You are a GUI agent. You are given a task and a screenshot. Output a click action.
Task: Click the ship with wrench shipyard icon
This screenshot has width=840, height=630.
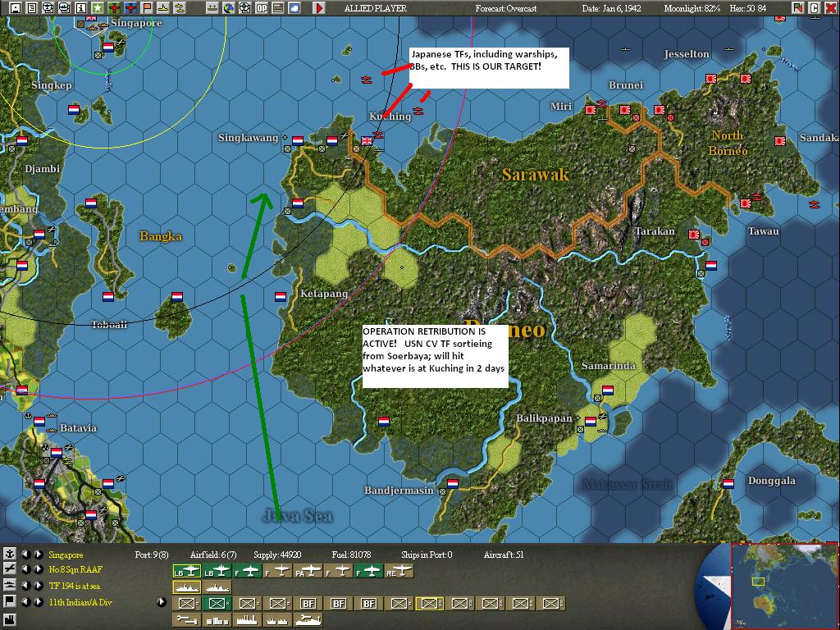pos(308,620)
